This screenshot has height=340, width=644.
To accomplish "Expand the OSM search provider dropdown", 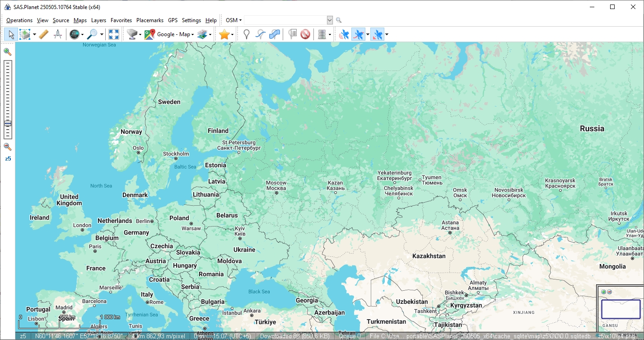I will click(234, 20).
